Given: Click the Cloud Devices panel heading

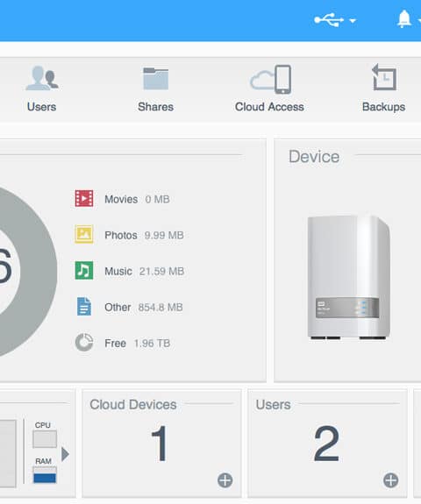Looking at the screenshot, I should 133,405.
